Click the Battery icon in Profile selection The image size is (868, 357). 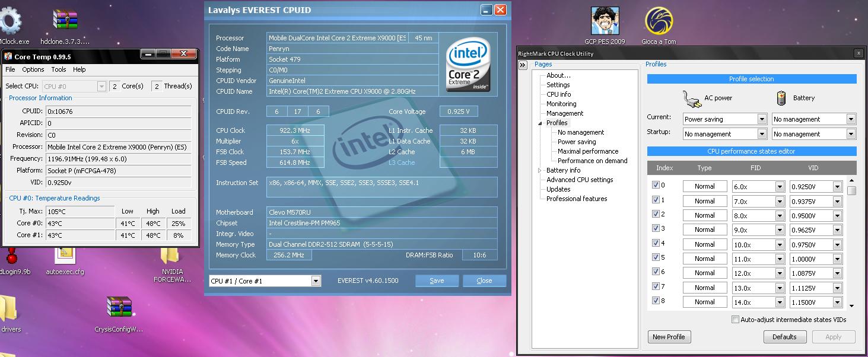click(x=781, y=98)
